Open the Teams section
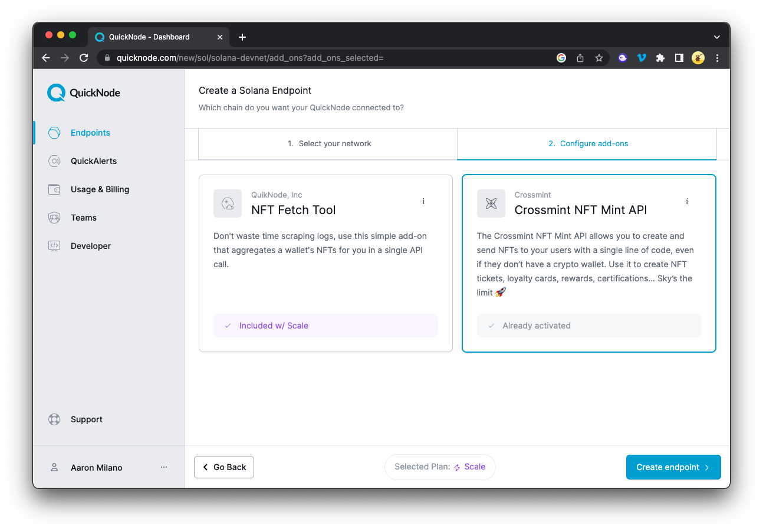Image resolution: width=763 pixels, height=532 pixels. [x=84, y=218]
